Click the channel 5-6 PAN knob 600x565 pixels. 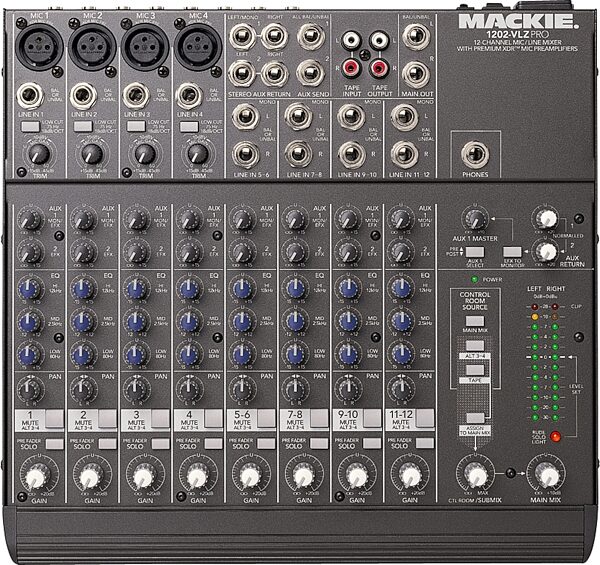tap(241, 389)
